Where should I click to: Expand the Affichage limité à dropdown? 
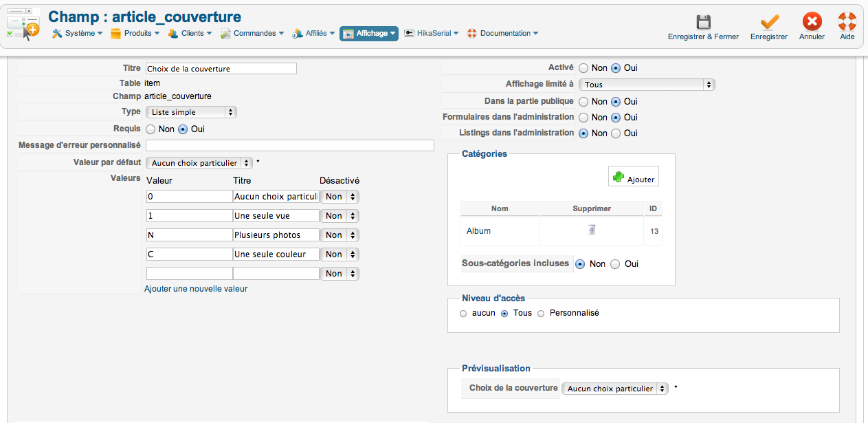tap(646, 85)
